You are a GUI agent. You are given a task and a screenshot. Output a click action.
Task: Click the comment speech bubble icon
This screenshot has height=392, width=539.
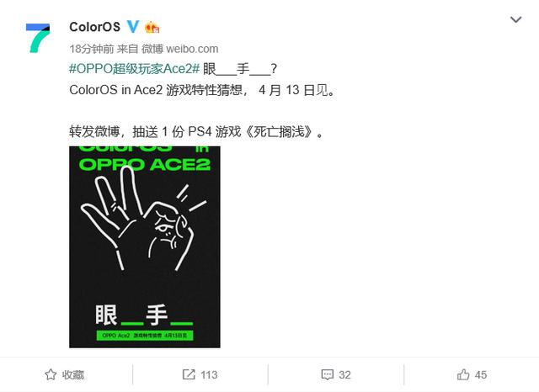pos(327,374)
